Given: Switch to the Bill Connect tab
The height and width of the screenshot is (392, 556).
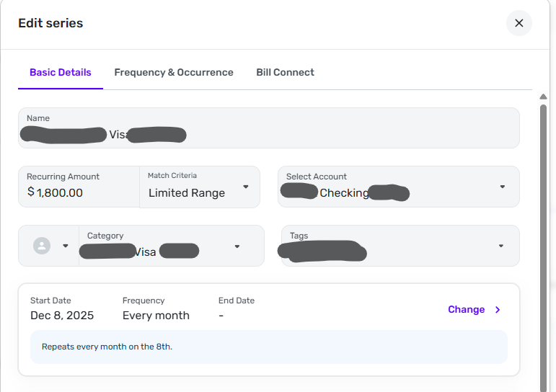Looking at the screenshot, I should pyautogui.click(x=285, y=72).
